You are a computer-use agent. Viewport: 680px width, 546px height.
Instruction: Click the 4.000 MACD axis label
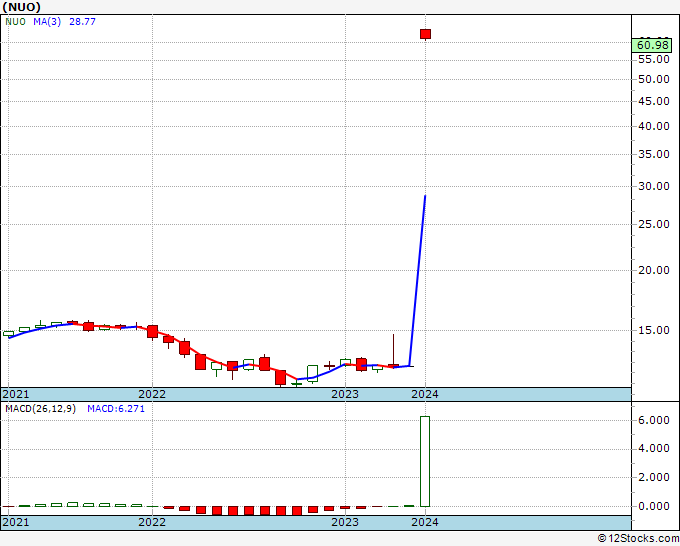654,449
